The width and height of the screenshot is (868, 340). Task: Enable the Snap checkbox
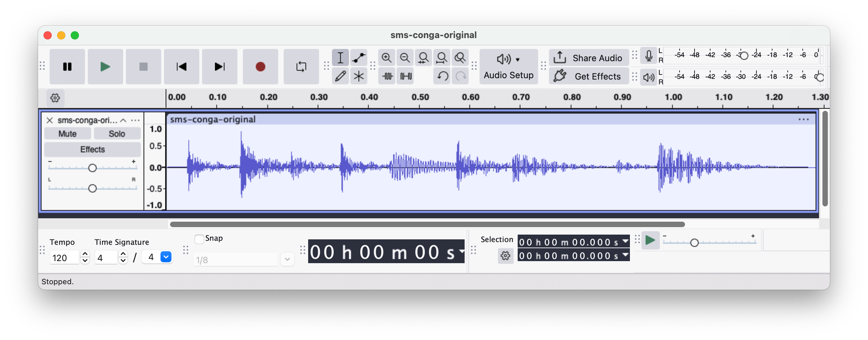(x=199, y=239)
